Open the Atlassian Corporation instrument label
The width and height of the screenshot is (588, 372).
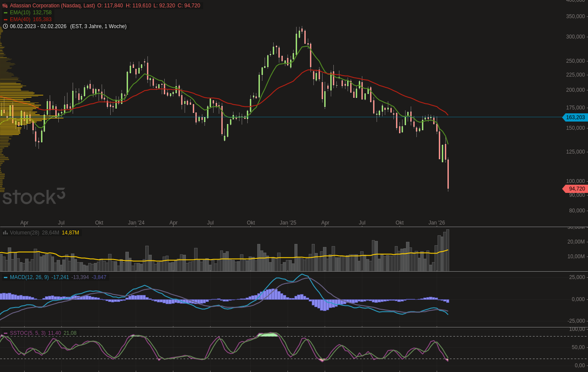tap(52, 6)
